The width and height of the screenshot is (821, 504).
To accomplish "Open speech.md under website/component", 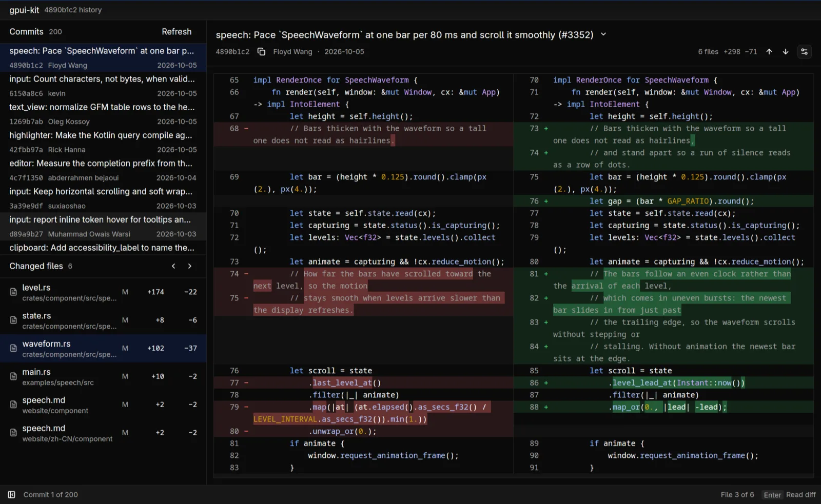I will coord(103,405).
